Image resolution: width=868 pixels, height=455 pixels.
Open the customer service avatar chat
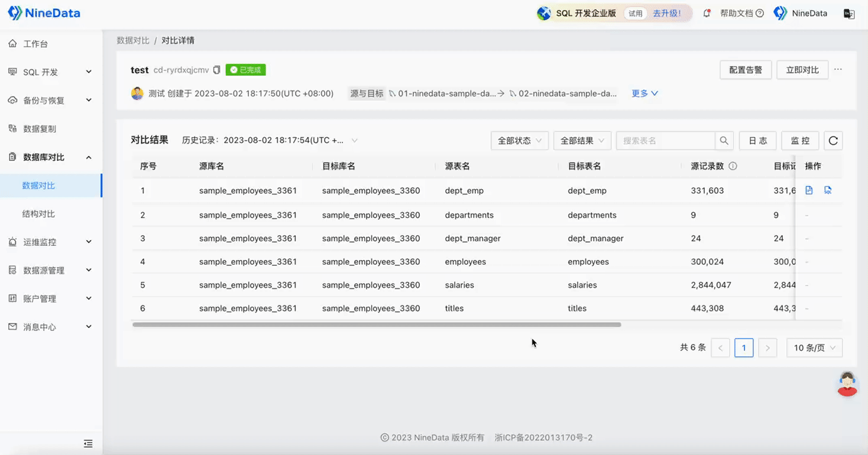click(847, 384)
